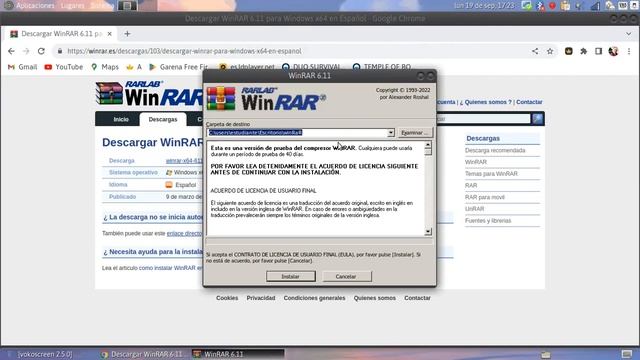Click the Quienes somos ? header link
The image size is (640, 360).
pyautogui.click(x=488, y=102)
